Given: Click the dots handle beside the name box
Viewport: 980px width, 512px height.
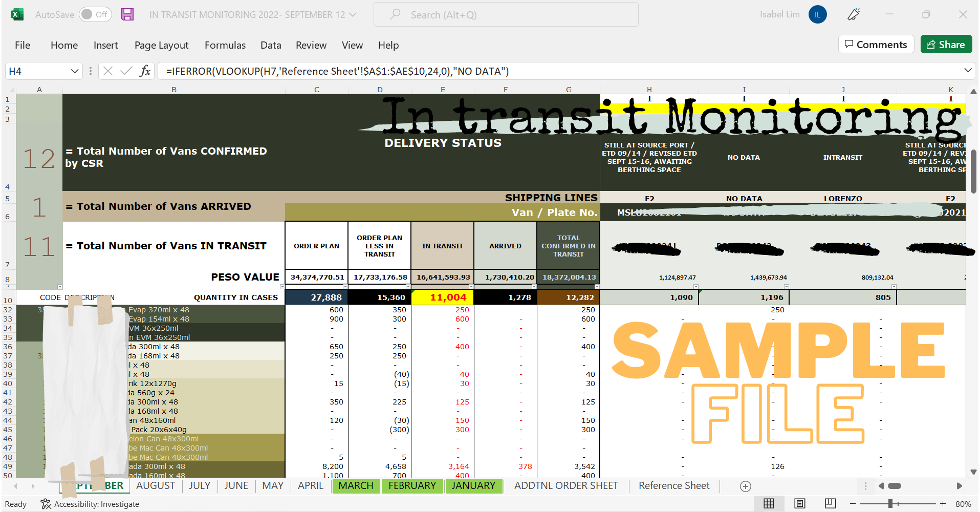Looking at the screenshot, I should click(x=91, y=71).
